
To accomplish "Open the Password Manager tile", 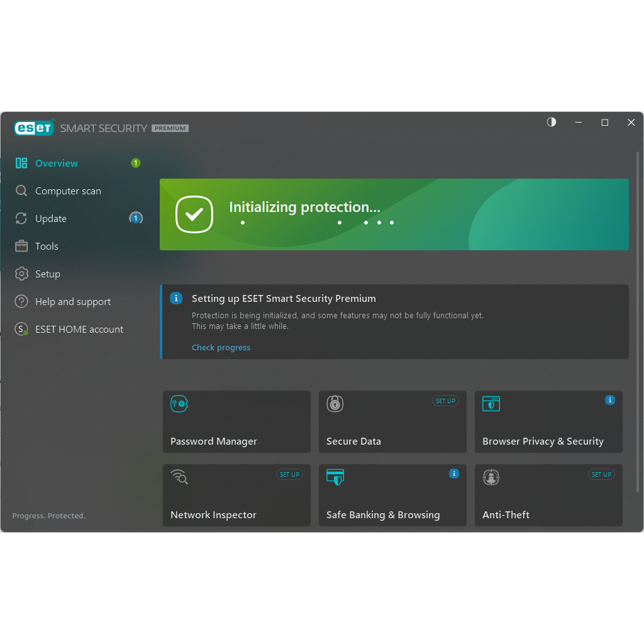I will tap(236, 422).
